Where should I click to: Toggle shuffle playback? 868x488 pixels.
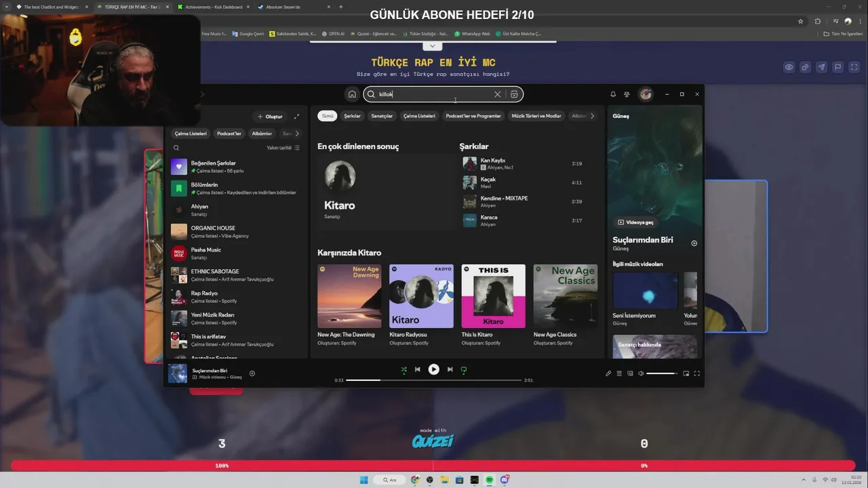pos(403,369)
